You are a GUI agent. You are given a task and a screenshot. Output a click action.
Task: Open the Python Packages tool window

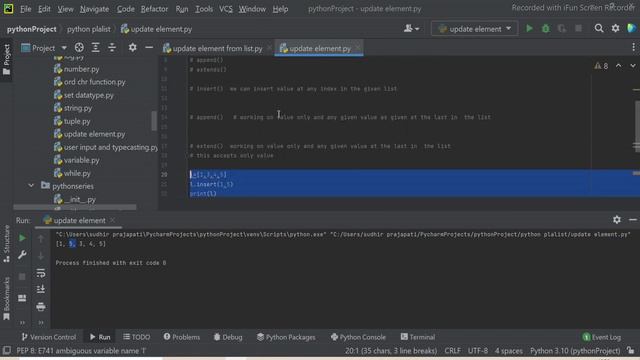pos(286,337)
